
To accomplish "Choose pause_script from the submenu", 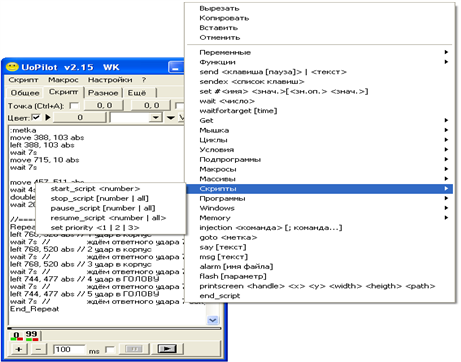I will pos(110,208).
